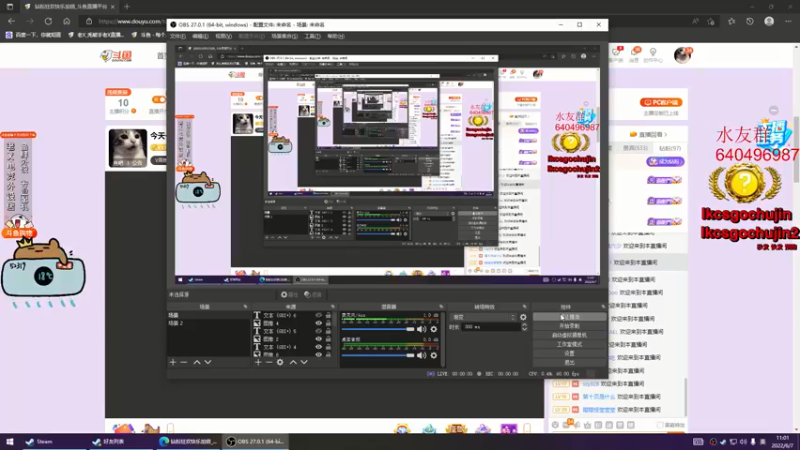Screen dimensions: 800x450
Task: Move scene up in Scenes panel
Action: coord(196,362)
